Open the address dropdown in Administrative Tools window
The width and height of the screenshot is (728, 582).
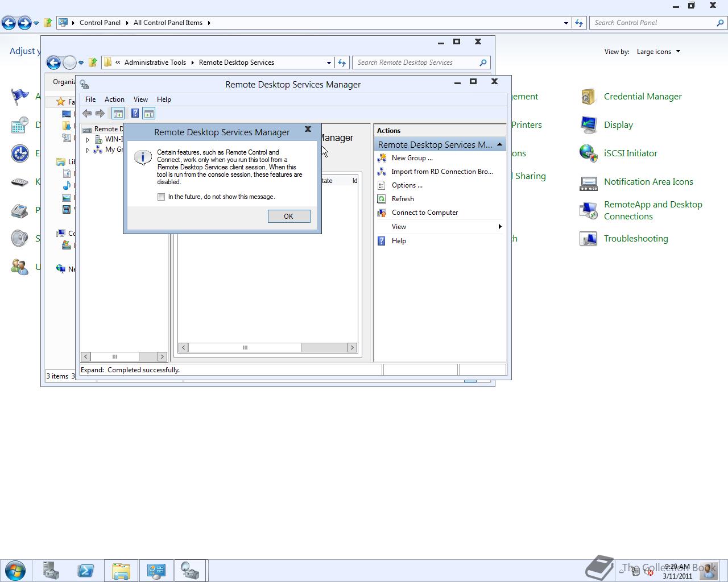(329, 63)
